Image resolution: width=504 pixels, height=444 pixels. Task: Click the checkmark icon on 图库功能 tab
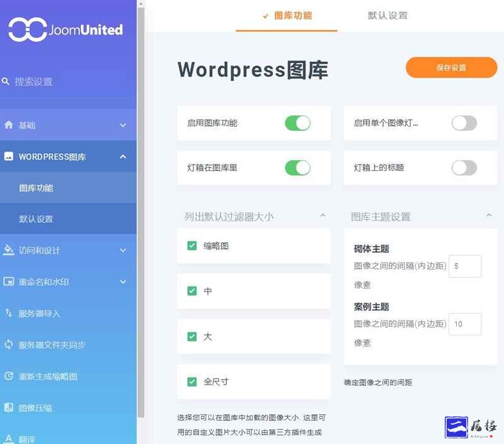click(x=265, y=16)
